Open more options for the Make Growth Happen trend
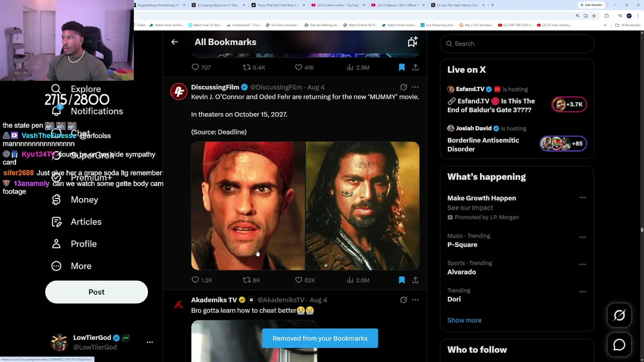Viewport: 644px width, 362px height. click(583, 198)
